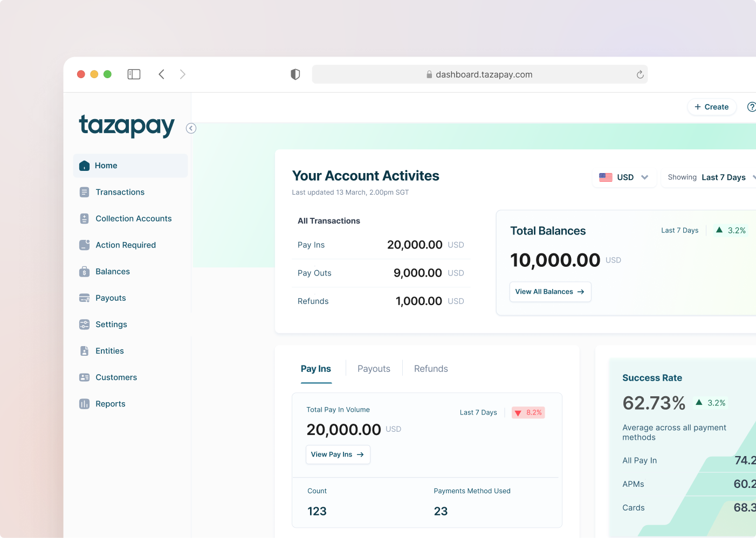Go back with browser back arrow
The width and height of the screenshot is (756, 538).
[161, 74]
